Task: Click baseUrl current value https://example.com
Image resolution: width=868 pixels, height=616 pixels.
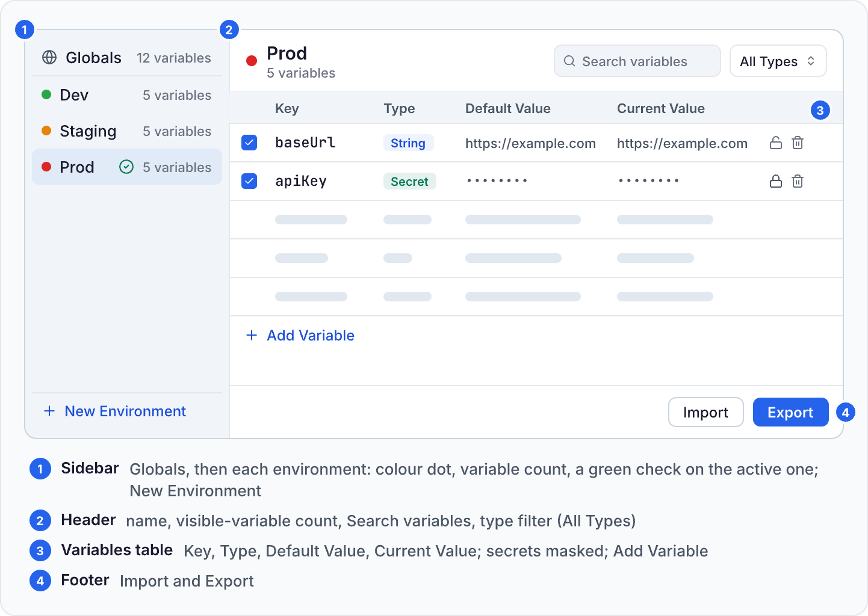Action: pos(682,143)
